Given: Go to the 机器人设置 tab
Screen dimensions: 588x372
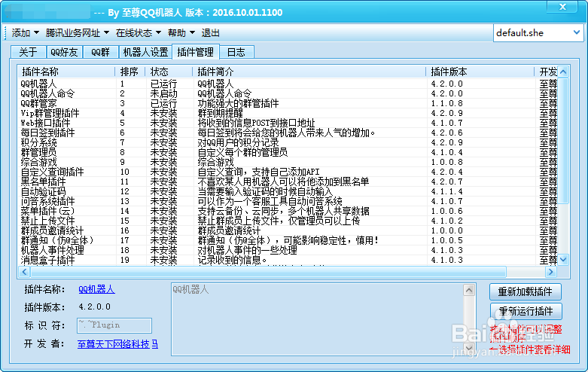Looking at the screenshot, I should pyautogui.click(x=145, y=52).
